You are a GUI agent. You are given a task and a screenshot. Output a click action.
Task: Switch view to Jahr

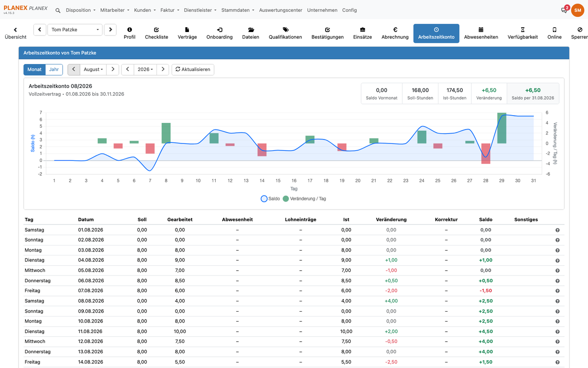tap(54, 69)
